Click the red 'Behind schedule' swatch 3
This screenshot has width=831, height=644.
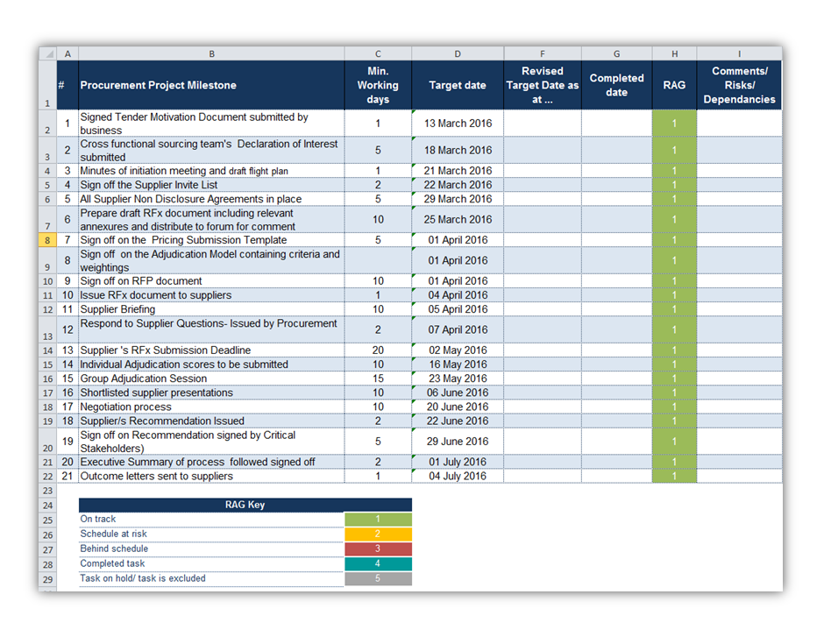click(378, 548)
